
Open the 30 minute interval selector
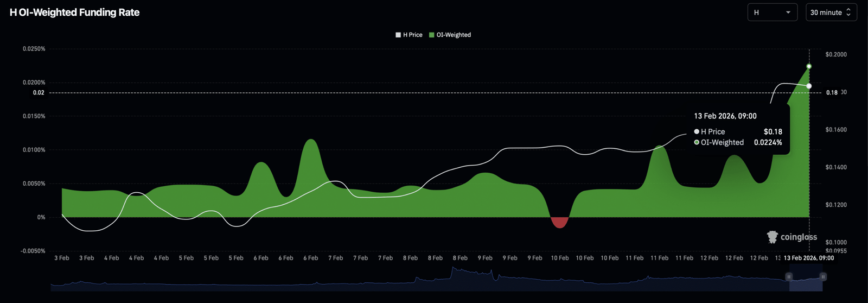click(x=831, y=12)
